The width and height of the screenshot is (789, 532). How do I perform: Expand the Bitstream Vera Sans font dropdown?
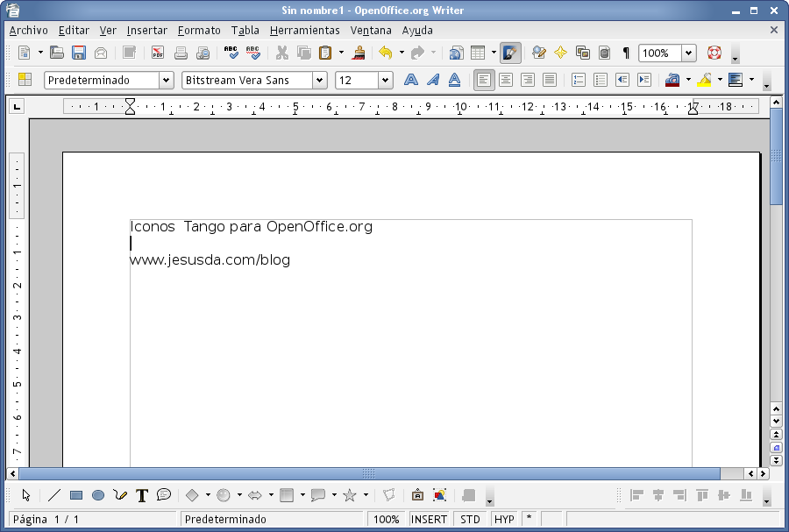point(319,80)
